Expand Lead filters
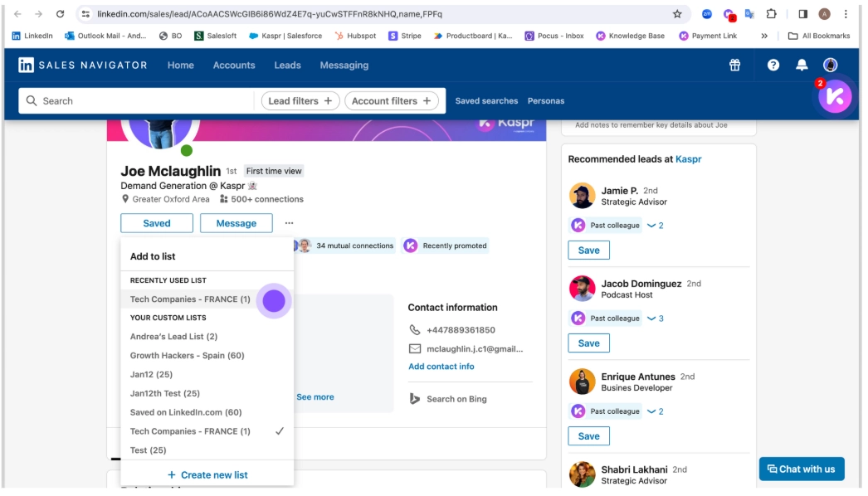This screenshot has width=868, height=496. coord(300,100)
